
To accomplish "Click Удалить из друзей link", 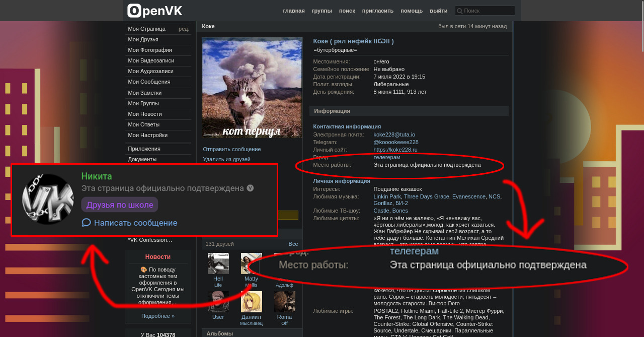I will (x=226, y=159).
